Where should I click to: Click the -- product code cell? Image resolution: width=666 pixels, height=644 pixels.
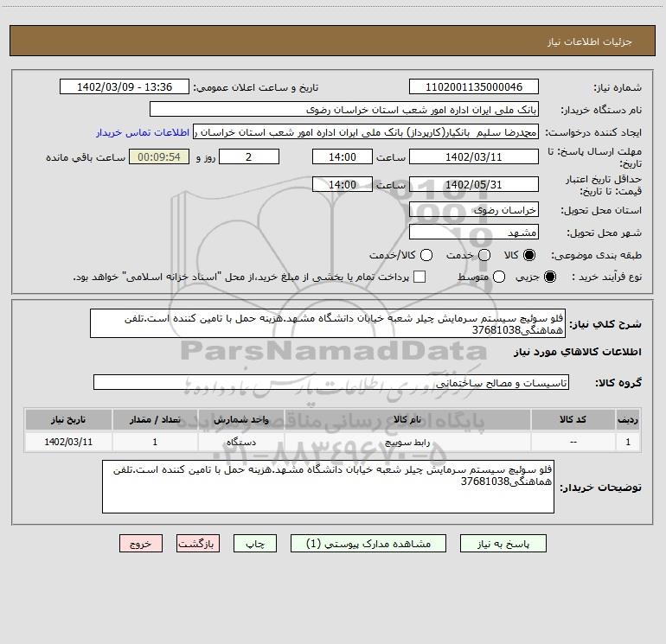573,442
